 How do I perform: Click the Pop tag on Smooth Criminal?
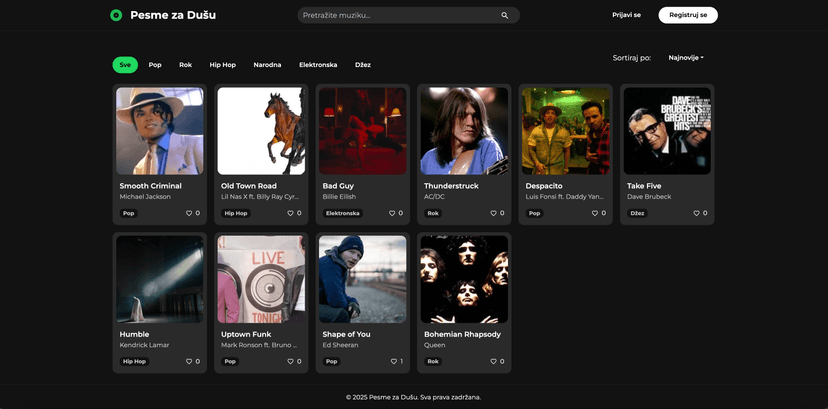[128, 213]
